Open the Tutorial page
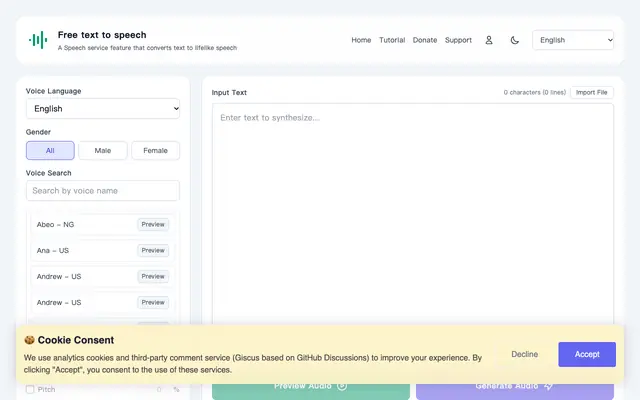 pyautogui.click(x=392, y=40)
